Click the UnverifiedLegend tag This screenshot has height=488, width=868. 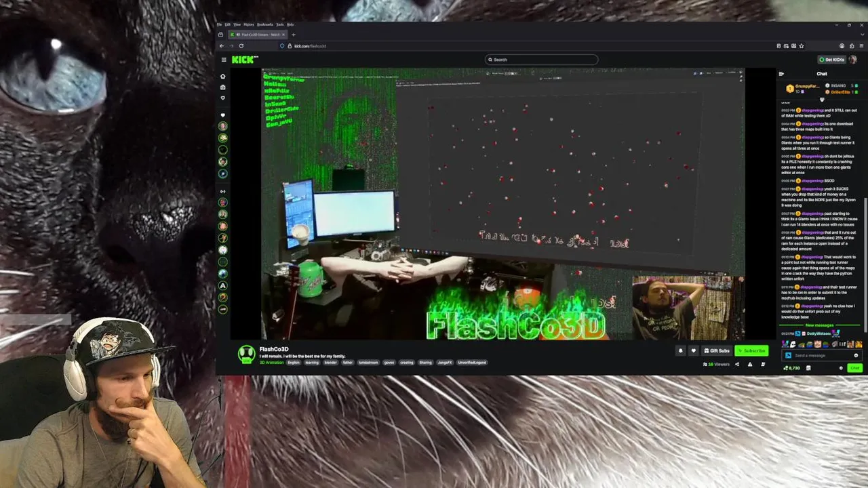(472, 363)
